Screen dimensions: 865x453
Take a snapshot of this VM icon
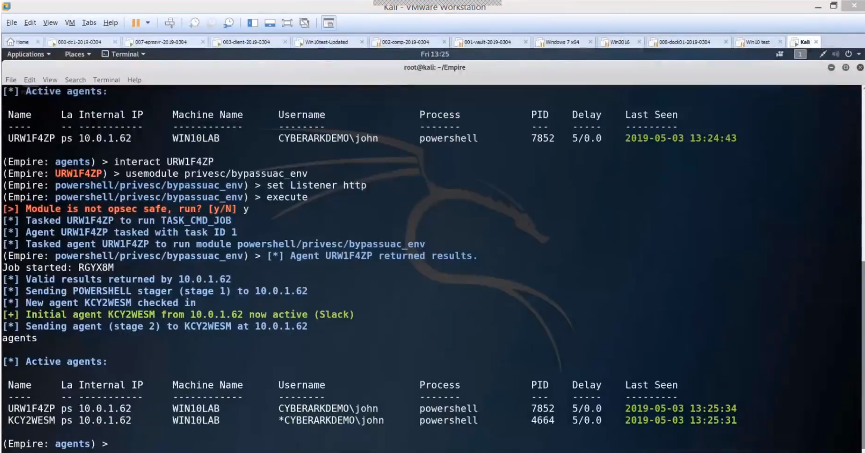194,23
